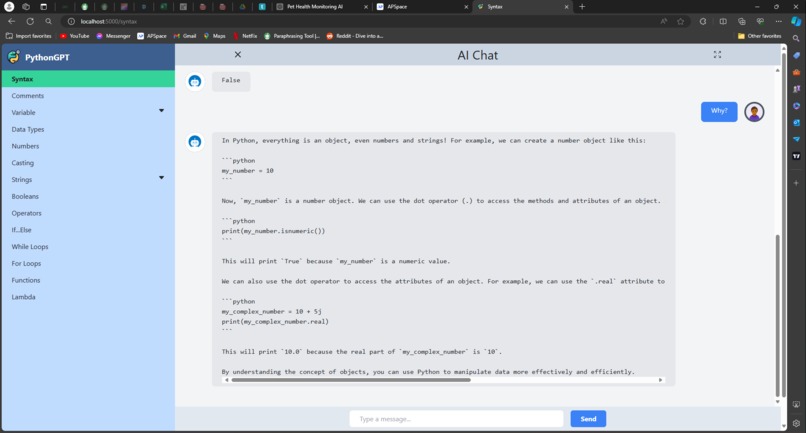Viewport: 806px width, 433px height.
Task: Open Copilot icon
Action: (796, 21)
